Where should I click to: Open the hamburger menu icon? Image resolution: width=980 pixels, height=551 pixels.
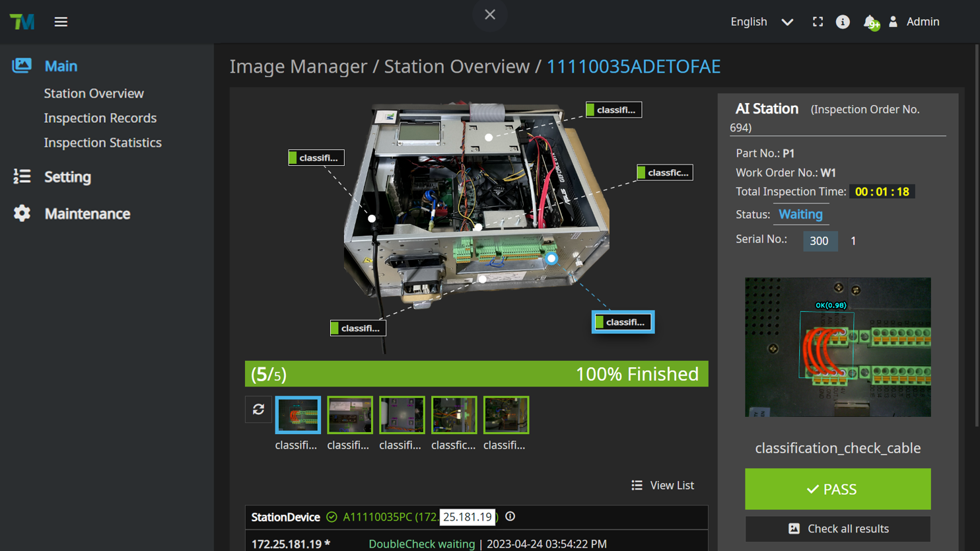[x=61, y=22]
